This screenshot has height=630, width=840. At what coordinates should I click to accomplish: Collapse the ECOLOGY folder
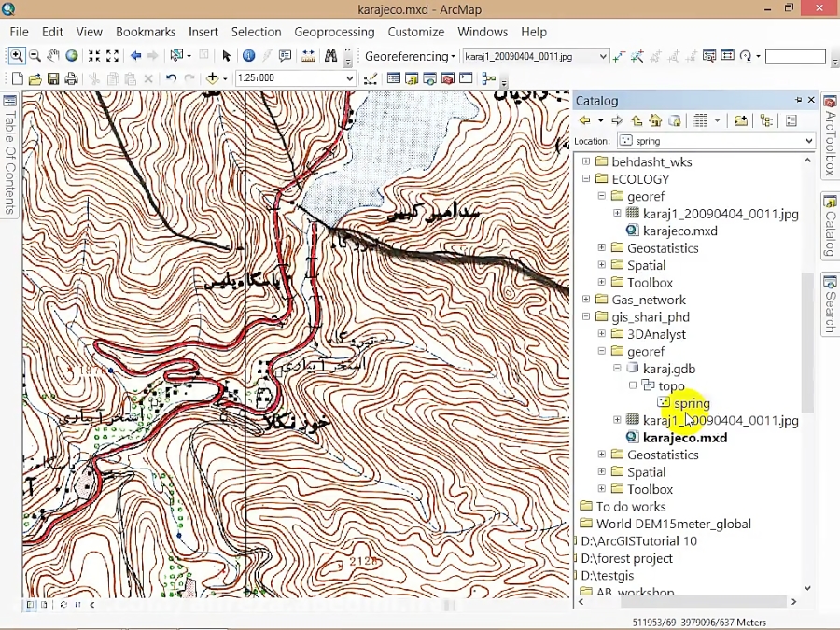[x=586, y=179]
